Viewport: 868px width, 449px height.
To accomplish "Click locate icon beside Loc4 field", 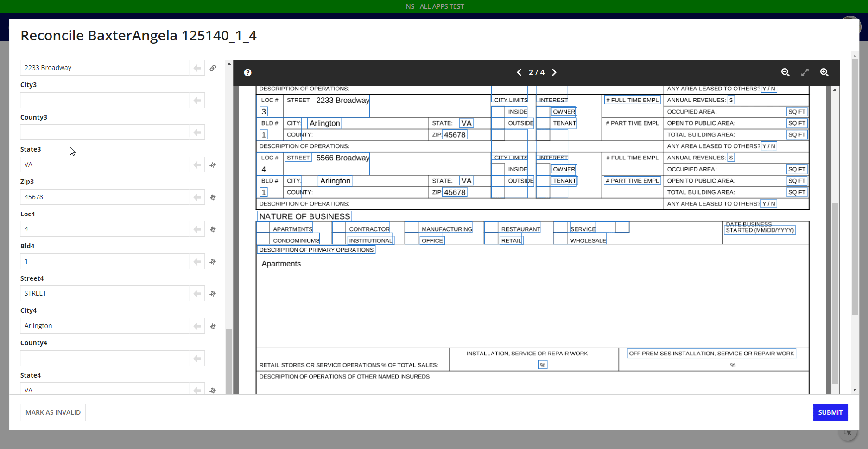I will coord(213,229).
